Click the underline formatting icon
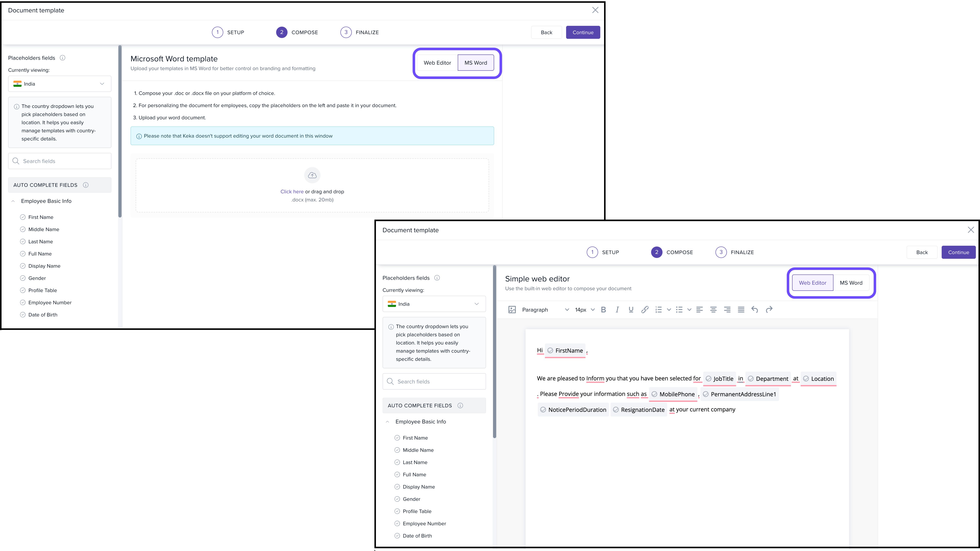Viewport: 980px width, 551px height. tap(631, 310)
